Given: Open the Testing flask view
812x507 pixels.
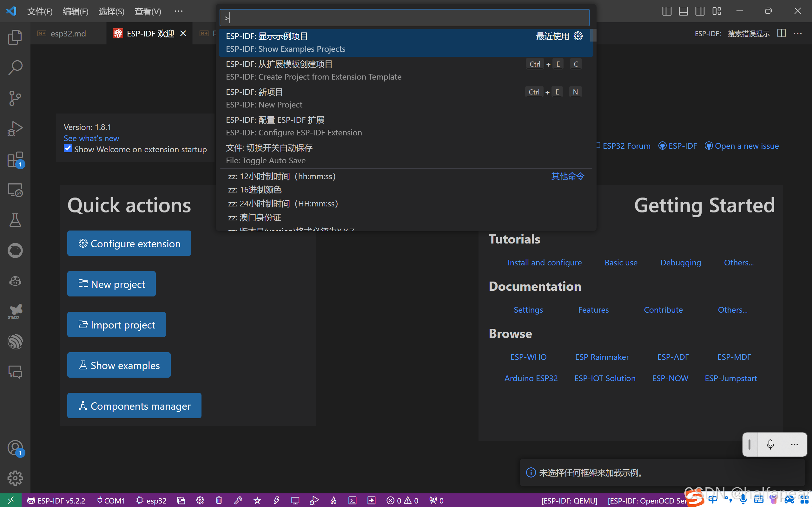Looking at the screenshot, I should click(x=15, y=220).
